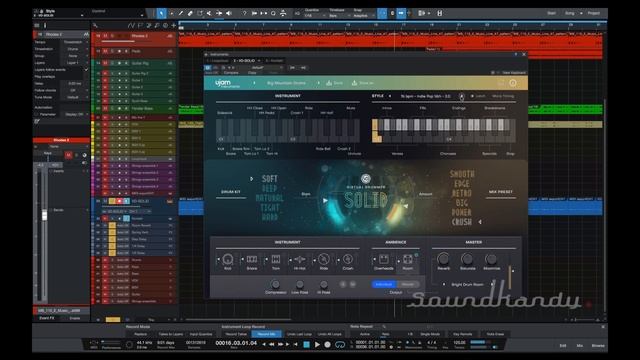Select the TIGHT drum kit

point(269,207)
